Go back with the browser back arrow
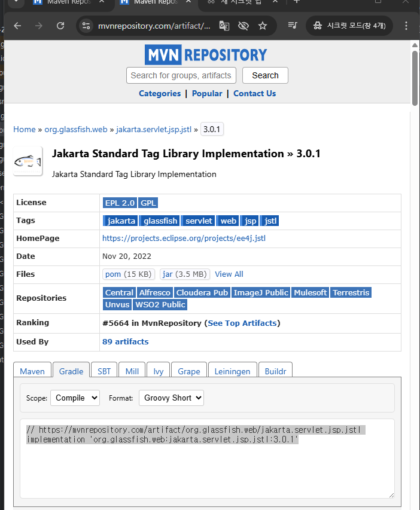The width and height of the screenshot is (420, 510). point(17,26)
